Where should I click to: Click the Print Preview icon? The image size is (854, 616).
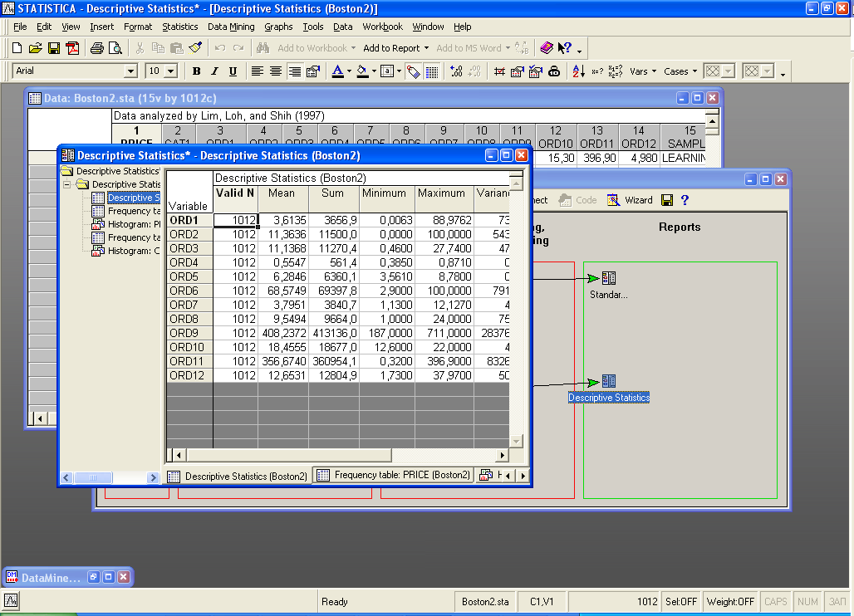tap(113, 48)
